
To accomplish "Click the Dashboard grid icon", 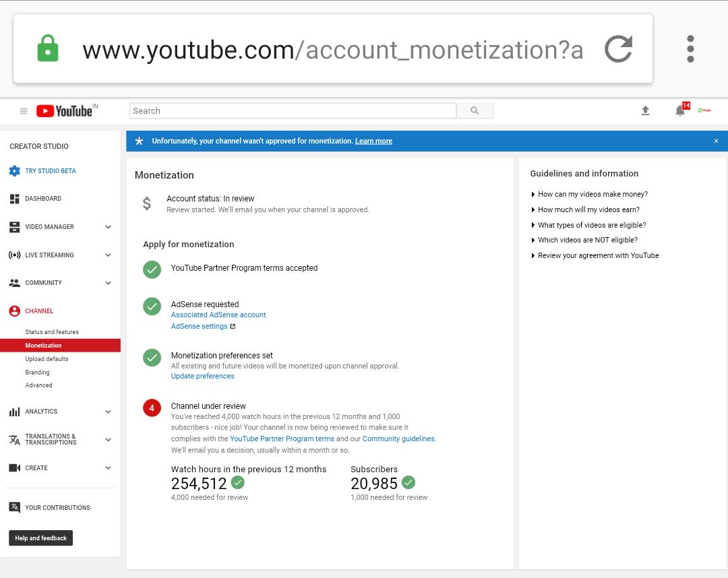I will click(14, 199).
